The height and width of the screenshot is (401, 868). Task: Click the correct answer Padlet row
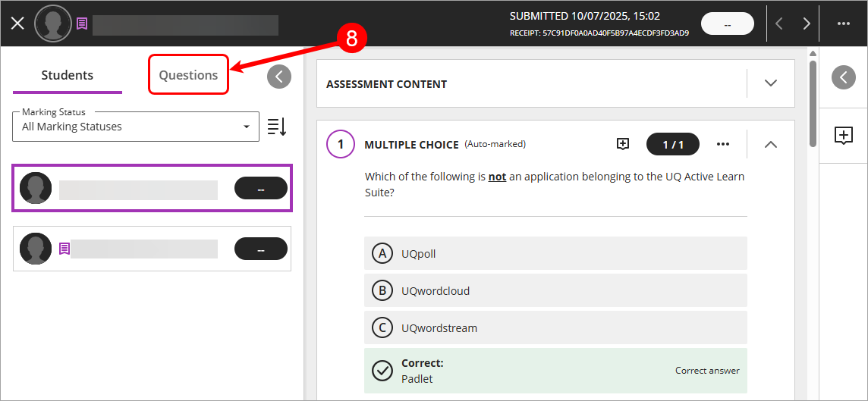[555, 371]
